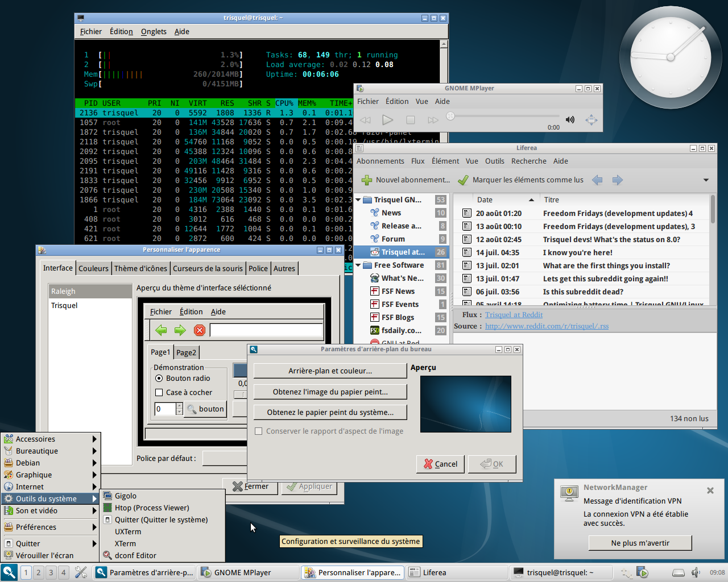The height and width of the screenshot is (582, 728).
Task: Toggle the fullscreen icon in GNOME MPlayer
Action: point(591,119)
